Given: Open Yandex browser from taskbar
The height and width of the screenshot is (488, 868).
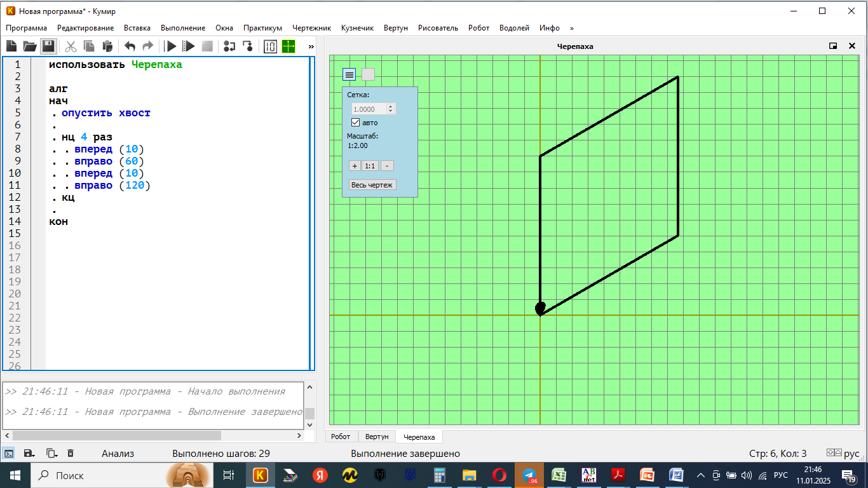Looking at the screenshot, I should [320, 475].
